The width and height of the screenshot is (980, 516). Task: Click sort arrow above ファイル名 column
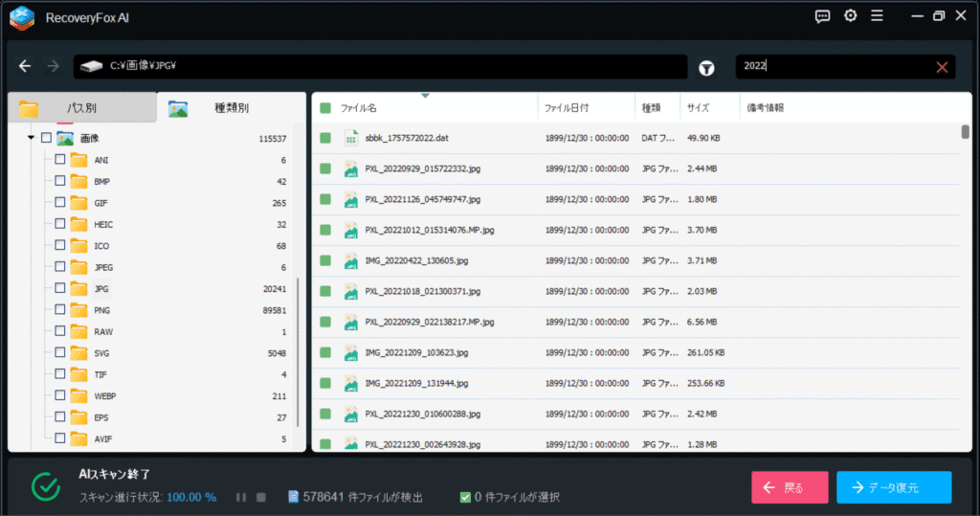click(x=425, y=96)
